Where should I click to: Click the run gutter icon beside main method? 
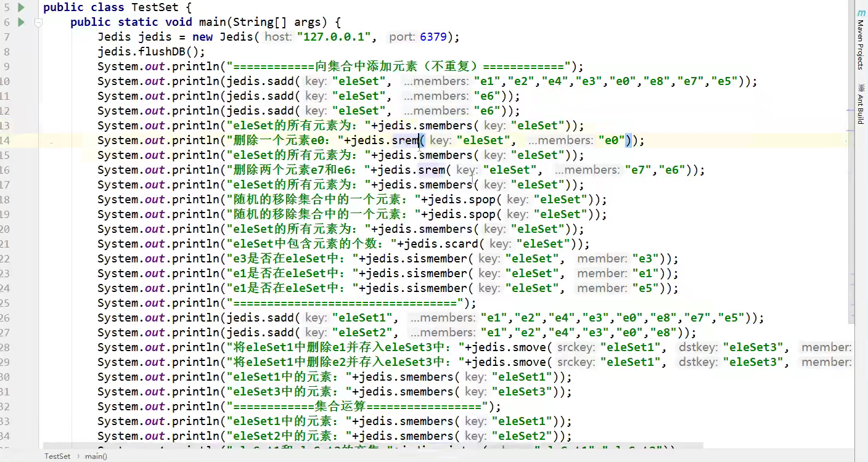pyautogui.click(x=21, y=22)
